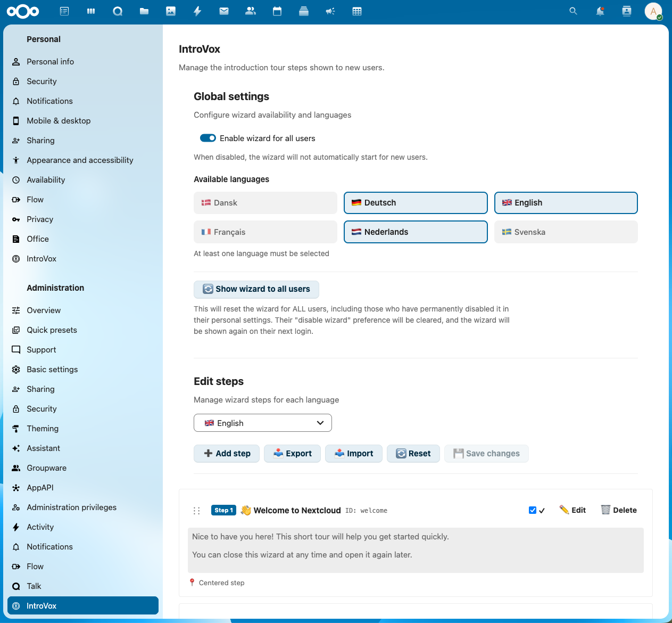Open the notifications bell
Viewport: 672px width, 623px height.
click(x=600, y=11)
